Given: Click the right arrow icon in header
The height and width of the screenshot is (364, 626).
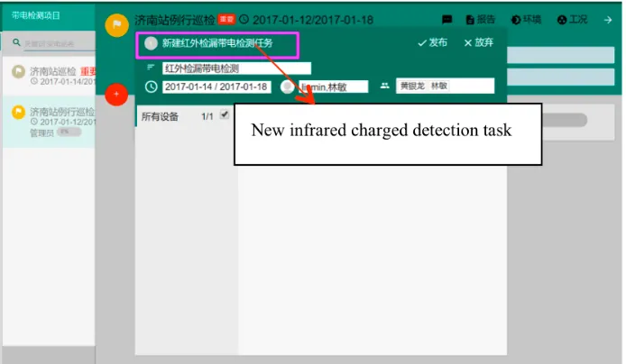Looking at the screenshot, I should pyautogui.click(x=608, y=20).
